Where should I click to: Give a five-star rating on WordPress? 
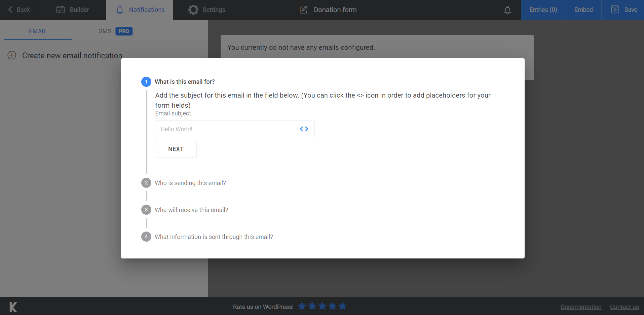coord(342,306)
